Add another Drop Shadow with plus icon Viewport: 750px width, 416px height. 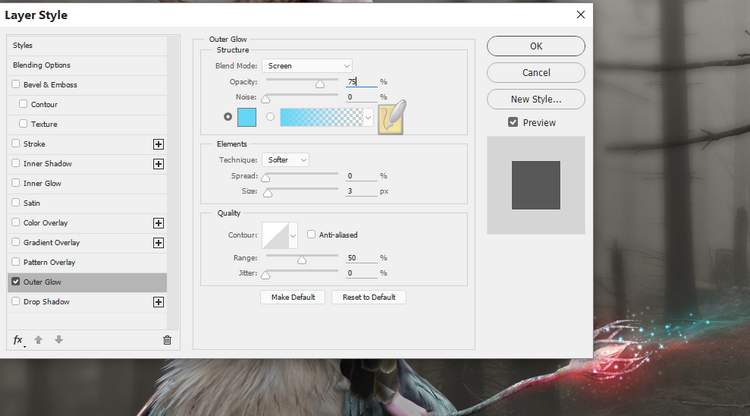point(158,302)
